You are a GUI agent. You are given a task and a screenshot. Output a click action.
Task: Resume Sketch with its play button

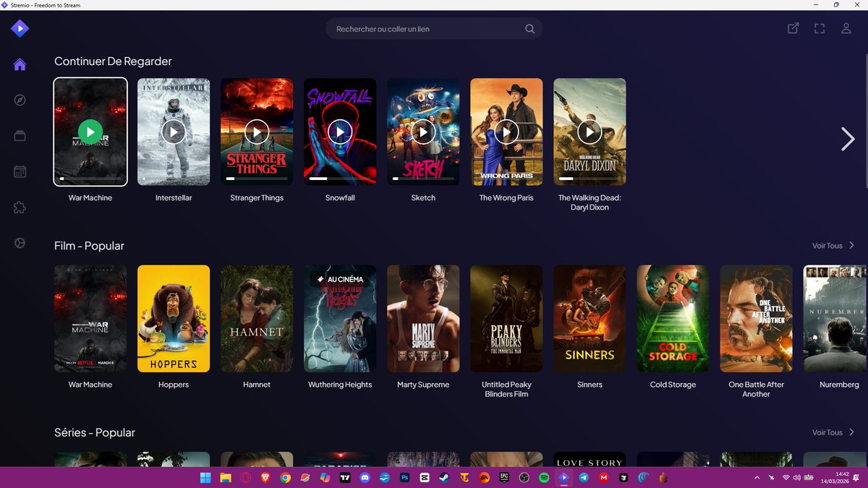pyautogui.click(x=423, y=132)
